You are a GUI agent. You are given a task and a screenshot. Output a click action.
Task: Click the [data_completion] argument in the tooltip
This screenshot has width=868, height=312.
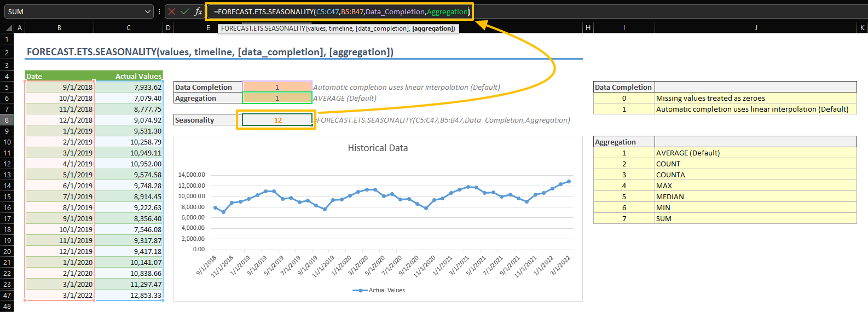click(x=381, y=28)
